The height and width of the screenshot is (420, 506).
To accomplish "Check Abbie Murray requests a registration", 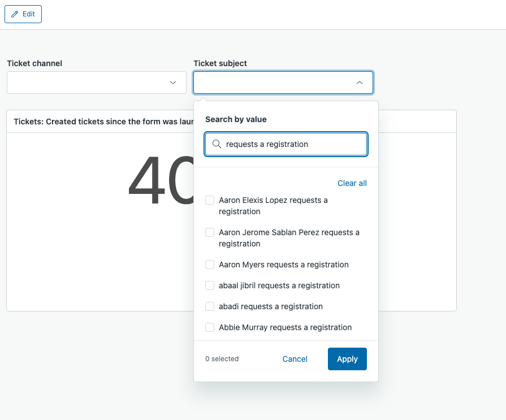I will 210,327.
